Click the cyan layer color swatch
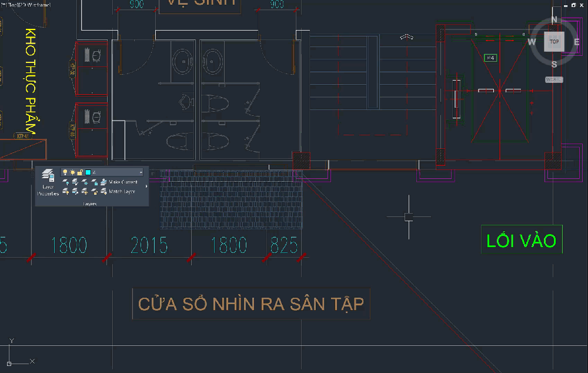The image size is (588, 373). [88, 172]
